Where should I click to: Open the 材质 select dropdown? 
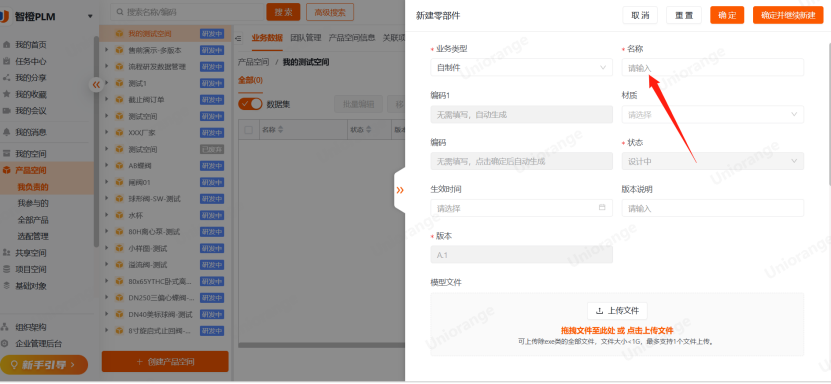tap(712, 114)
